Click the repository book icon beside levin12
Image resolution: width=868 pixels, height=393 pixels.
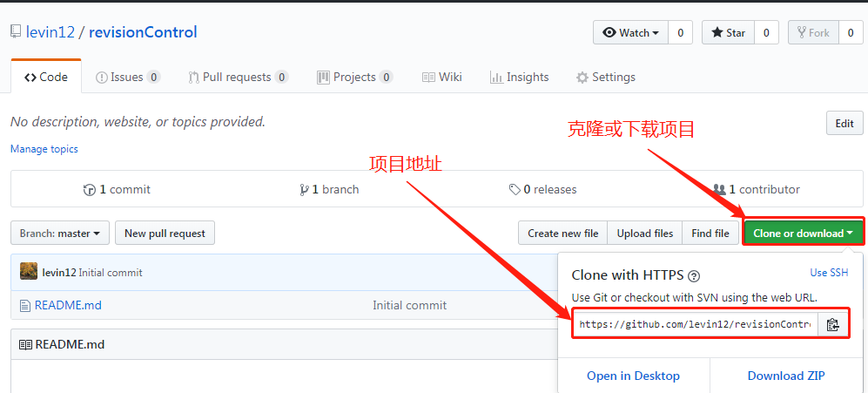point(16,32)
